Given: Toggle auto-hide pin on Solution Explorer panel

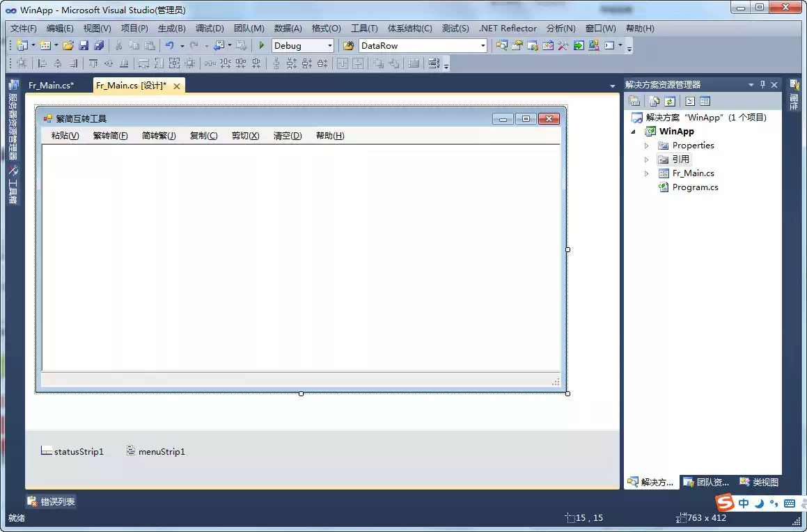Looking at the screenshot, I should click(762, 84).
